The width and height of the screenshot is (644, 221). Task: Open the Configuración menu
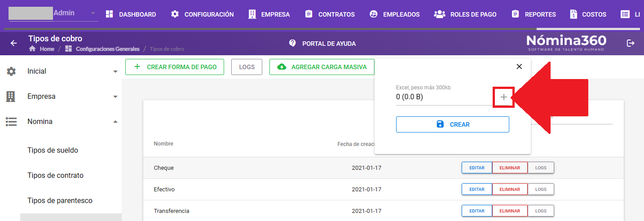pyautogui.click(x=202, y=14)
